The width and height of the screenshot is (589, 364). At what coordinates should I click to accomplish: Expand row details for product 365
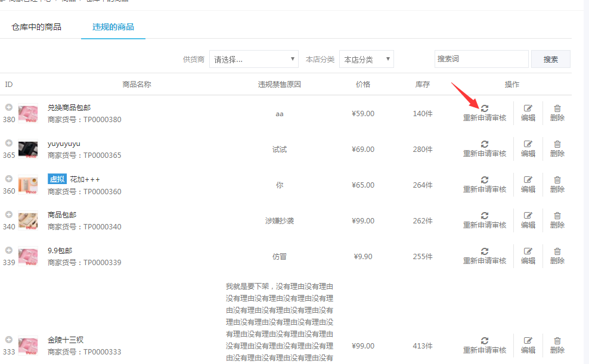(9, 143)
